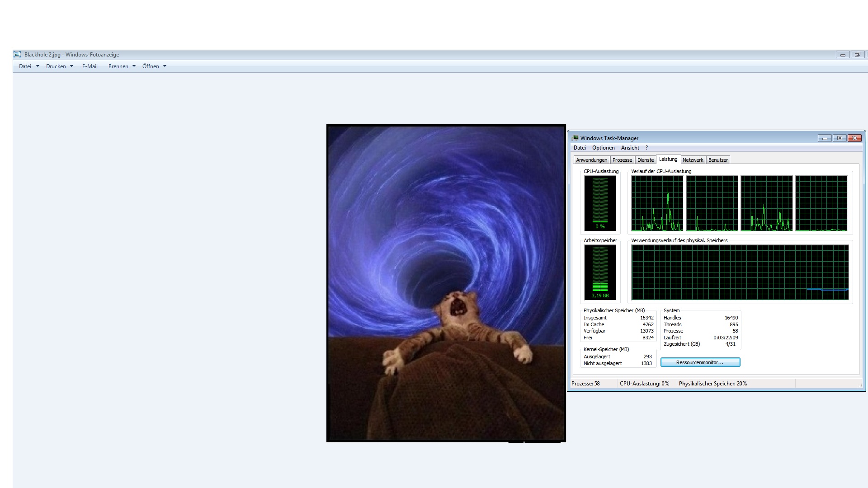
Task: Click the E-Mail toolbar button
Action: 90,66
